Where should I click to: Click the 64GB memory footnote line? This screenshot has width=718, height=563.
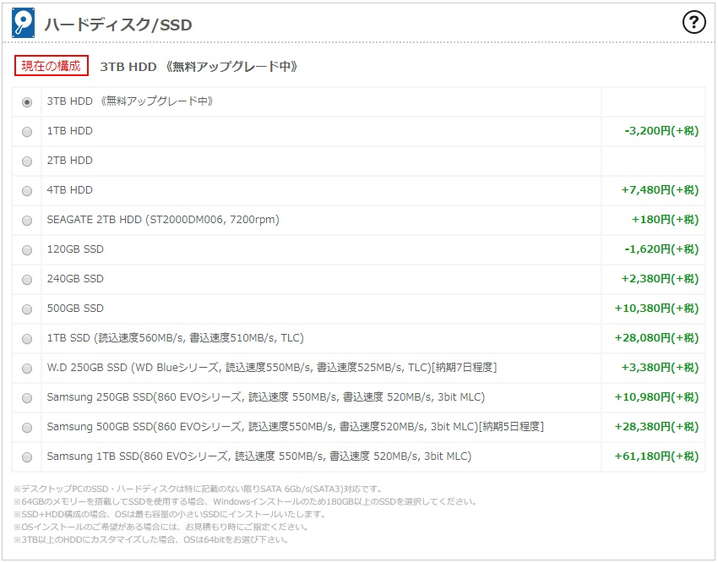coord(245,502)
